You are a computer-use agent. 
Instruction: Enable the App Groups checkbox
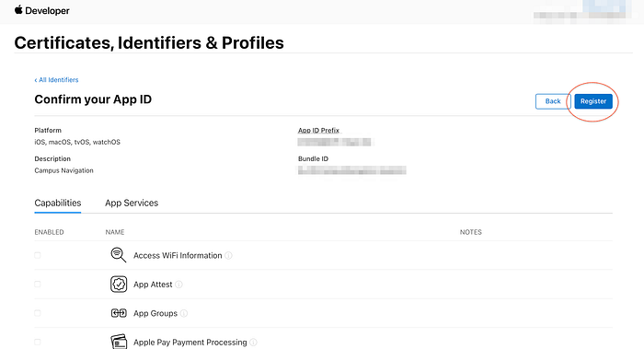click(38, 313)
